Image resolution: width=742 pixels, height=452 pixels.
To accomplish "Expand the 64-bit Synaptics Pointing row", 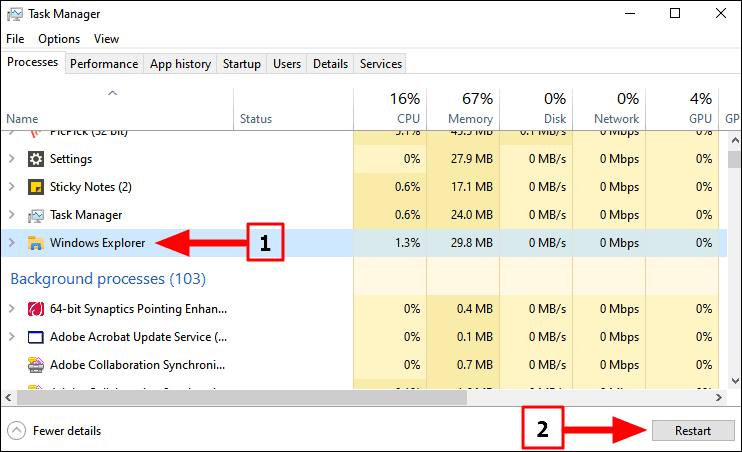I will 12,309.
